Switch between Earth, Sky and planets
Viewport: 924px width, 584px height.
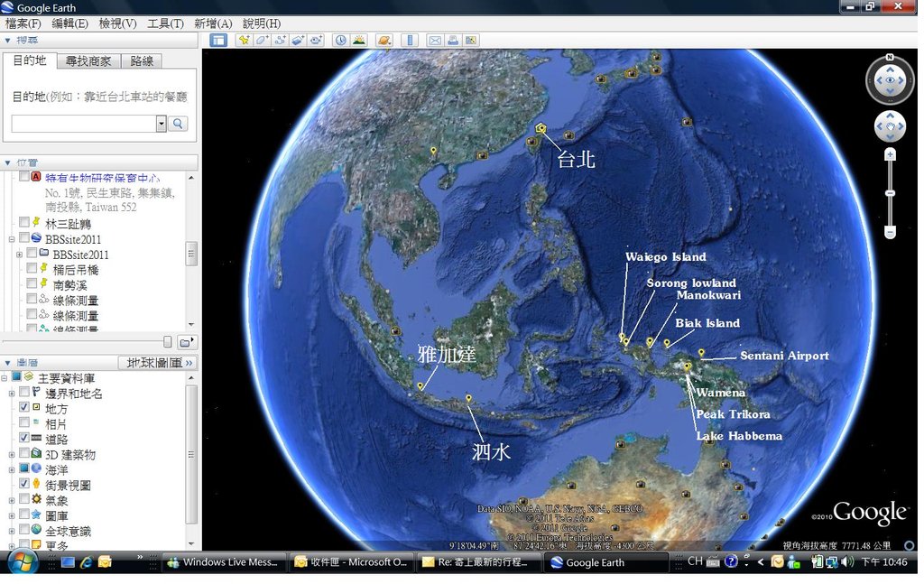[x=384, y=40]
